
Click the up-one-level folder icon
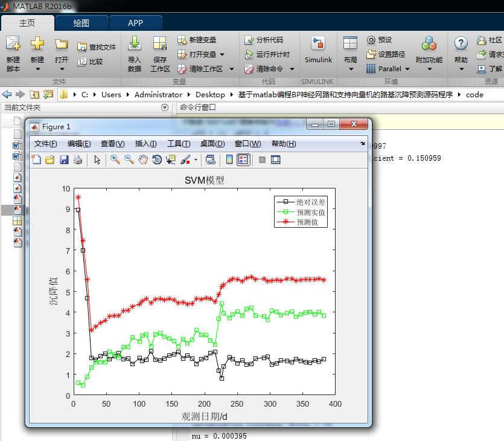(34, 95)
